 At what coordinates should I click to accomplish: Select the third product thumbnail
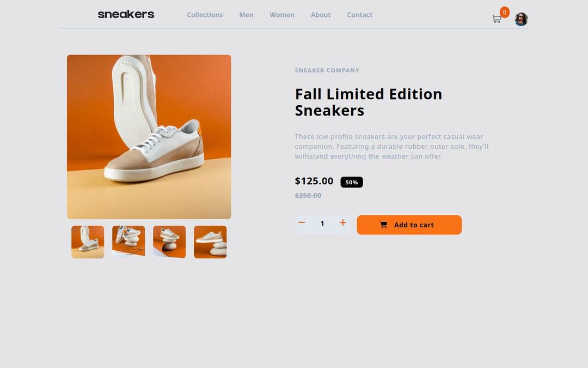[169, 242]
